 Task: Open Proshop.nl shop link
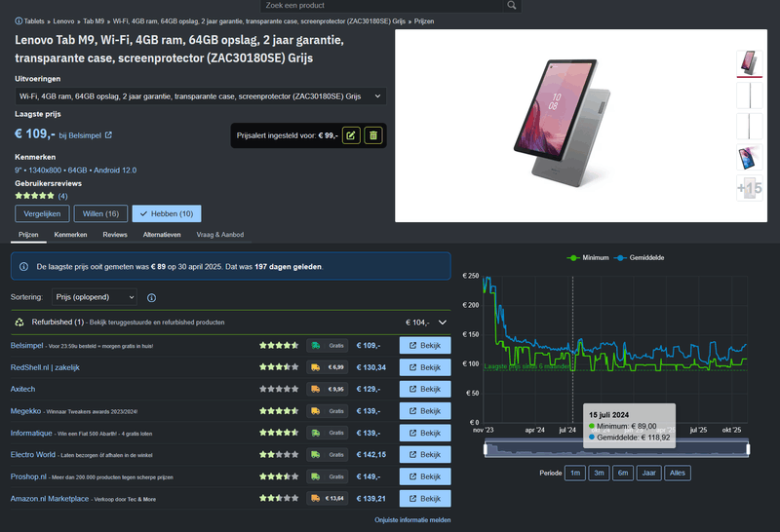[28, 476]
